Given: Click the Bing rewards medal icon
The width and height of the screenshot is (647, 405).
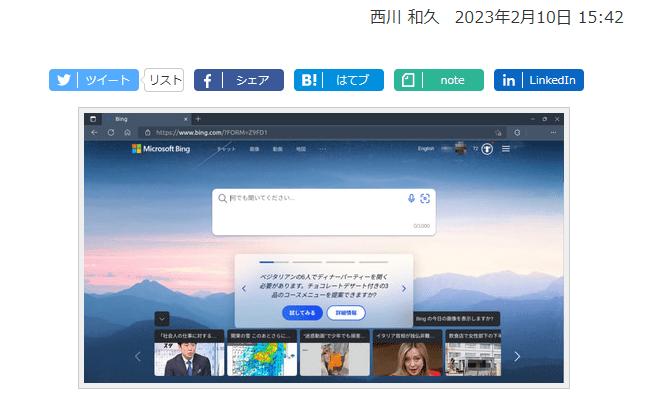Looking at the screenshot, I should tap(487, 149).
